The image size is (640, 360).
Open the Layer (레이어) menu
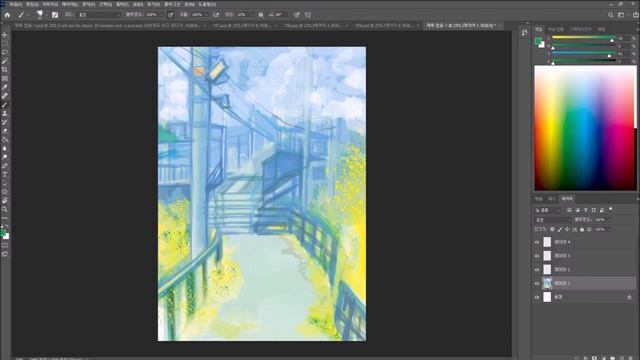pyautogui.click(x=69, y=4)
